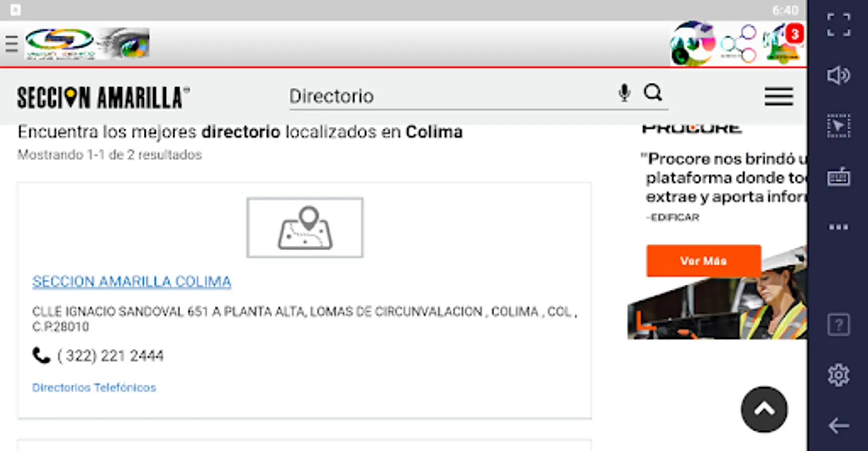Tap the share connections icon
868x451 pixels.
[x=739, y=44]
